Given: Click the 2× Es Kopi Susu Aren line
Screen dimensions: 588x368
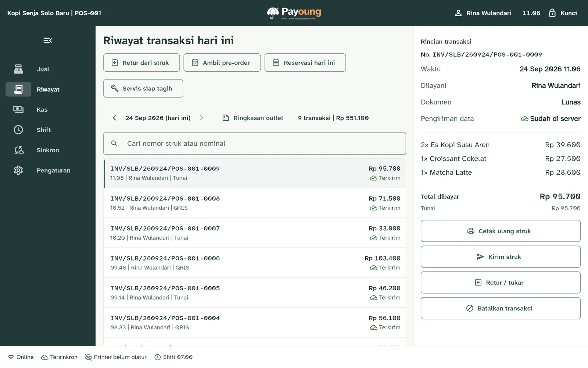Looking at the screenshot, I should tap(501, 145).
